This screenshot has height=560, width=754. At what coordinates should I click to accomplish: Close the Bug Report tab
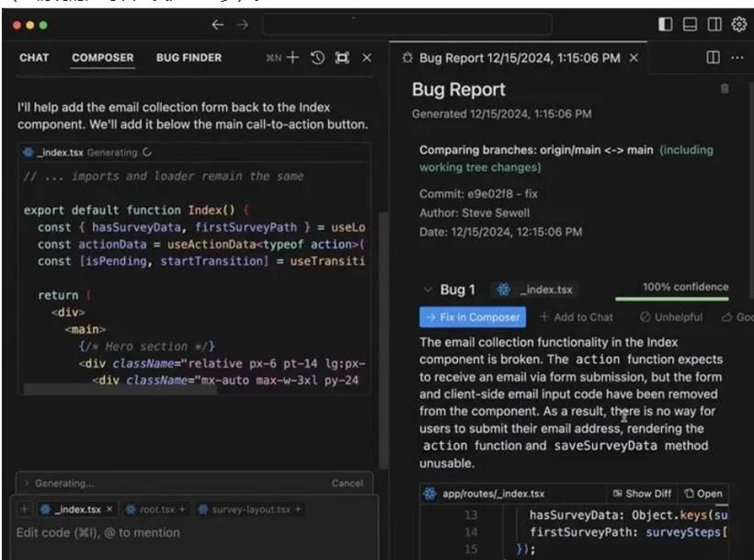point(634,58)
